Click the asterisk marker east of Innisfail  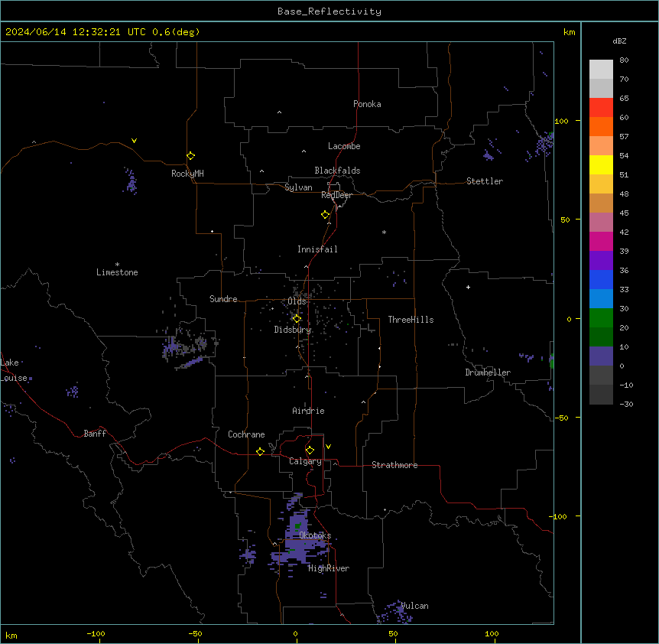(x=384, y=232)
